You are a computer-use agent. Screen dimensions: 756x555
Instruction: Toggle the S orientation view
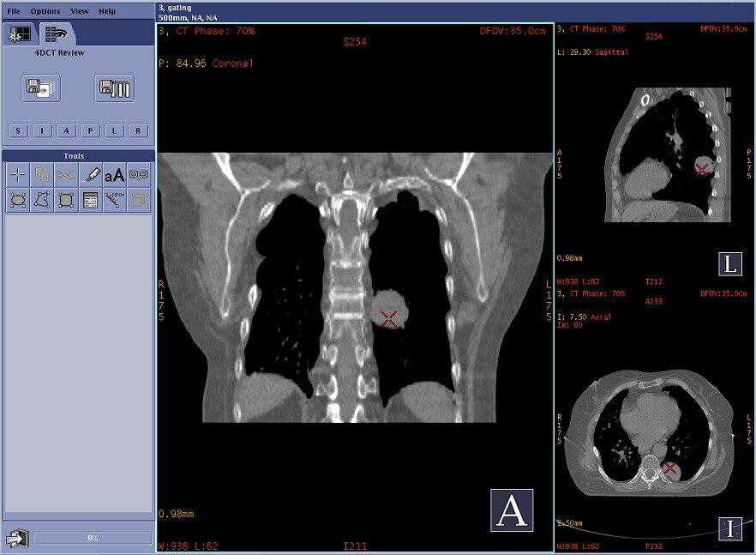tap(16, 130)
